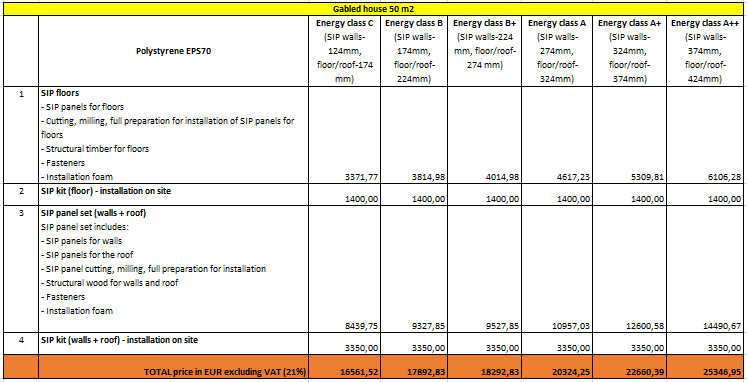Click the TOTAL price in EUR label cell
The image size is (747, 382).
tap(173, 367)
